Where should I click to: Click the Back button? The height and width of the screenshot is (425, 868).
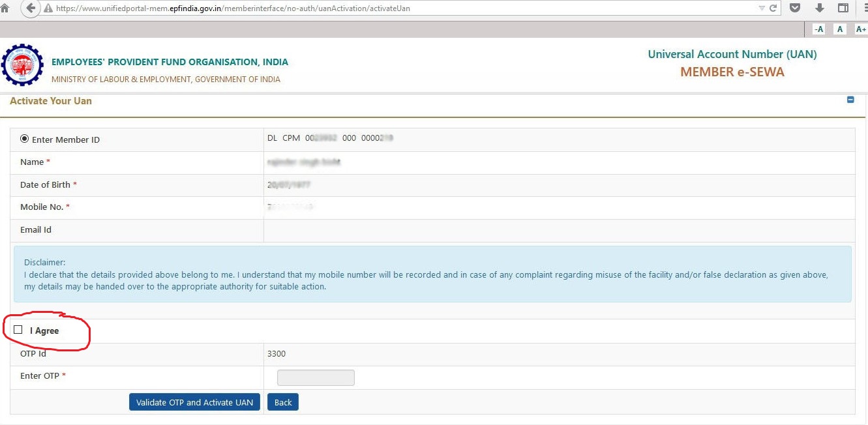coord(283,402)
